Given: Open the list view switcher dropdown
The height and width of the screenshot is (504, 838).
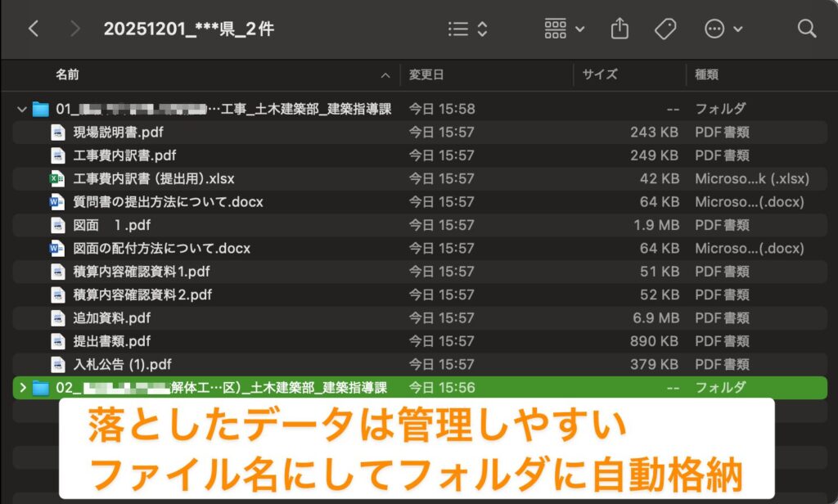Looking at the screenshot, I should pyautogui.click(x=468, y=29).
